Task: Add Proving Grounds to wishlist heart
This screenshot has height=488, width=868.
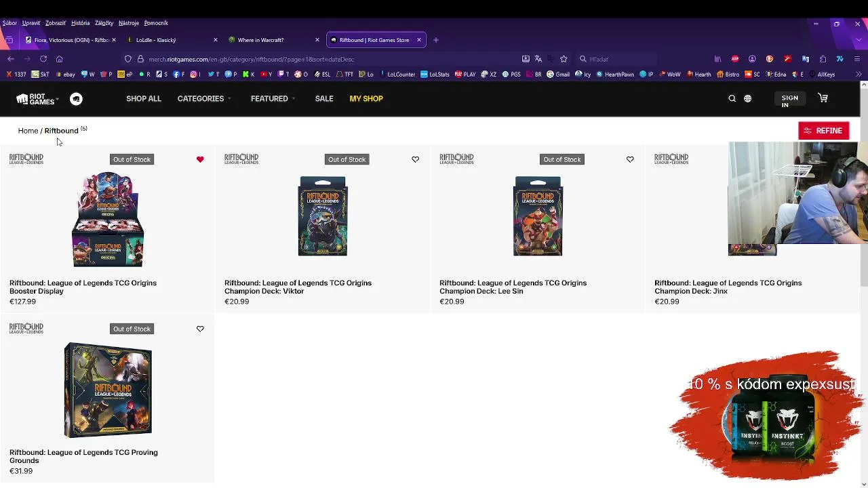Action: (x=200, y=329)
